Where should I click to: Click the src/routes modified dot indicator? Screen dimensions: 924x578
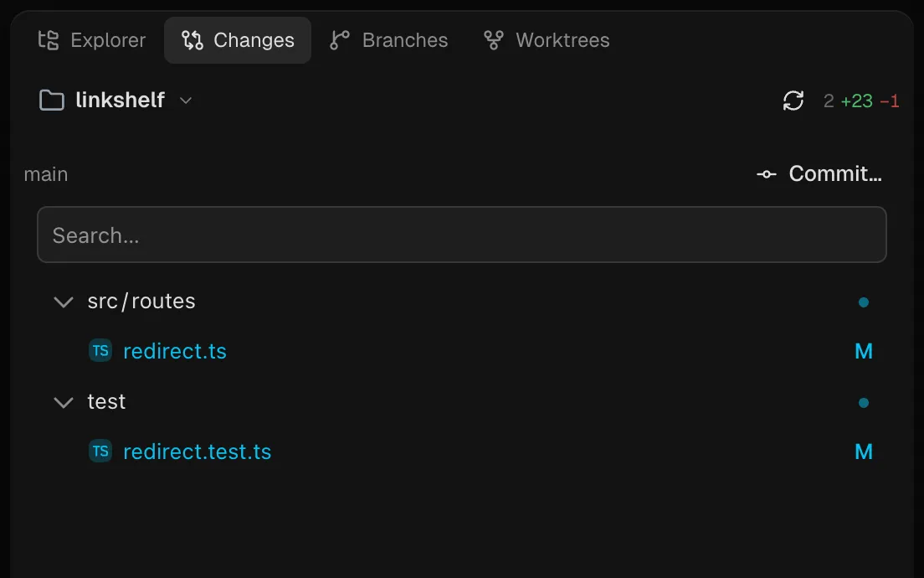[x=863, y=302]
